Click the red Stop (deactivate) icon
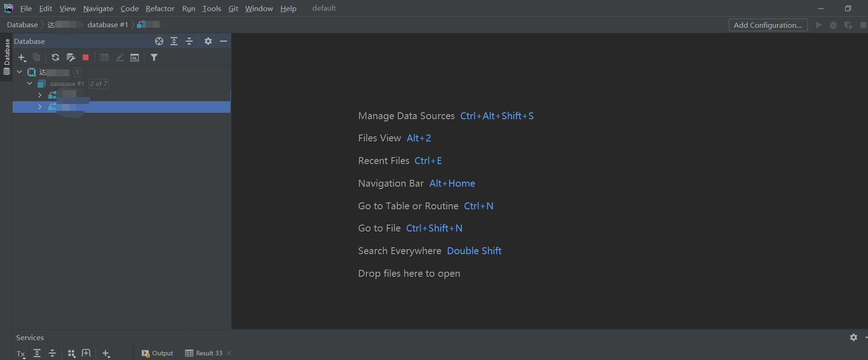 86,57
